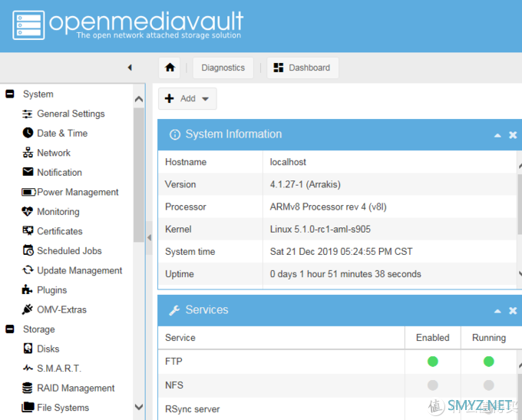522x420 pixels.
Task: Click the openmediavault server logo icon
Action: (28, 25)
